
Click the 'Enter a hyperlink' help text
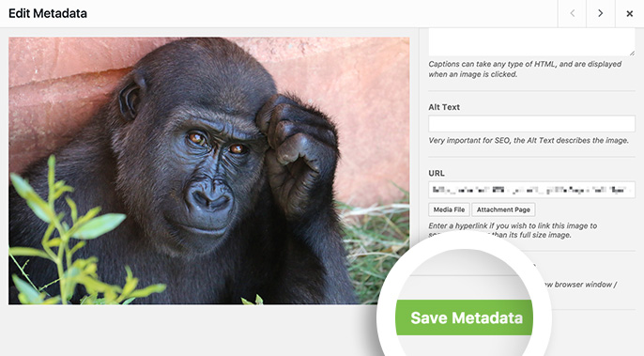click(513, 230)
